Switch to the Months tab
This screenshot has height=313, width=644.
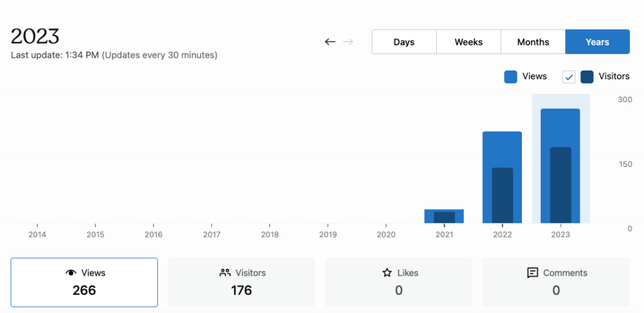[x=533, y=42]
